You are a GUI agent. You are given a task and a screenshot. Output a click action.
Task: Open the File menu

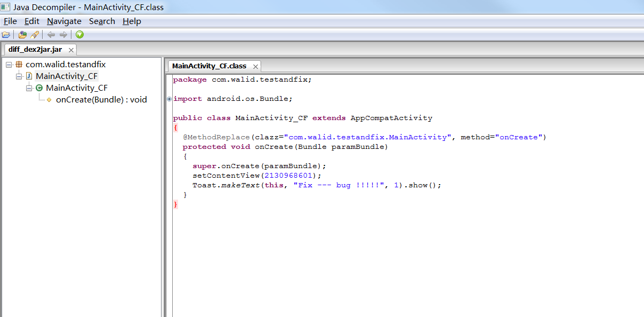point(10,21)
